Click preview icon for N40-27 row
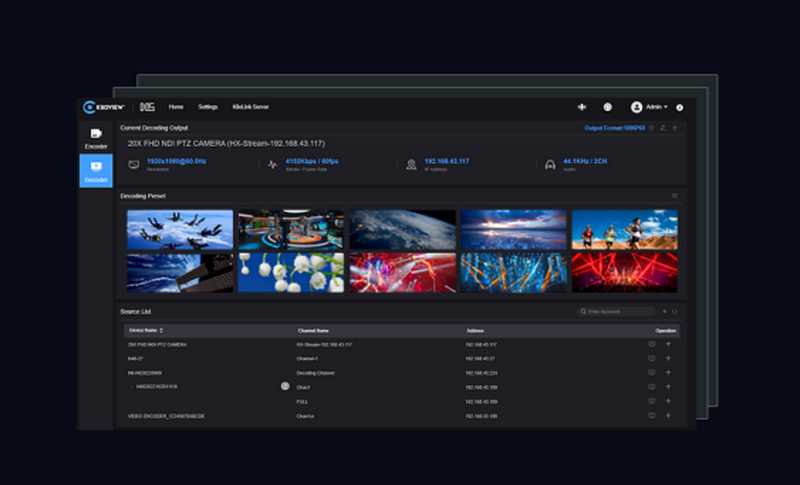800x485 pixels. pos(652,358)
